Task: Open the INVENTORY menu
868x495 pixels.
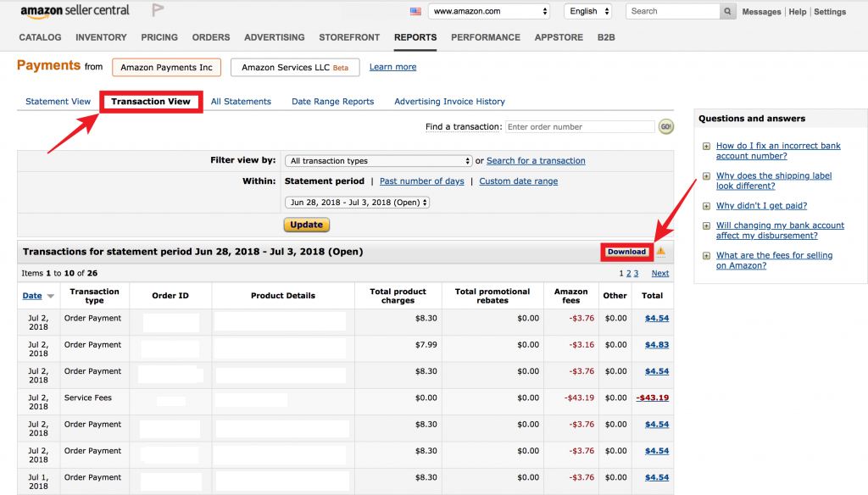Action: 102,37
